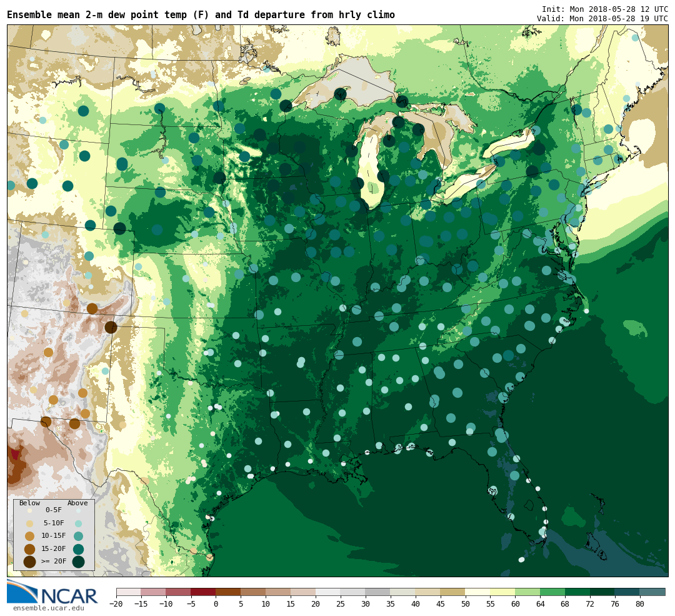Select the colorbar swatch between -20 and -15
The width and height of the screenshot is (675, 616).
(x=129, y=592)
